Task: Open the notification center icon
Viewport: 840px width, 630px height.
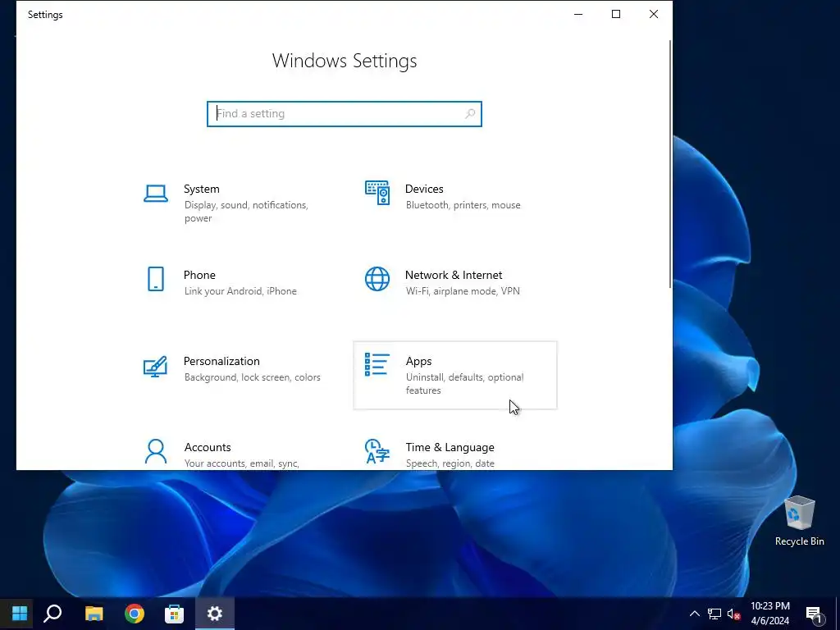Action: pyautogui.click(x=814, y=614)
